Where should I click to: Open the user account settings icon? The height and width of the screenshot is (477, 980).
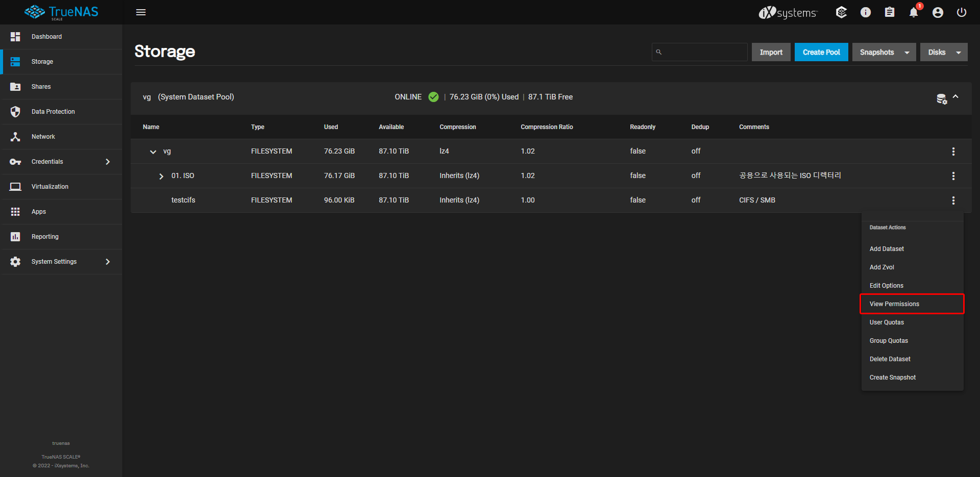point(938,12)
